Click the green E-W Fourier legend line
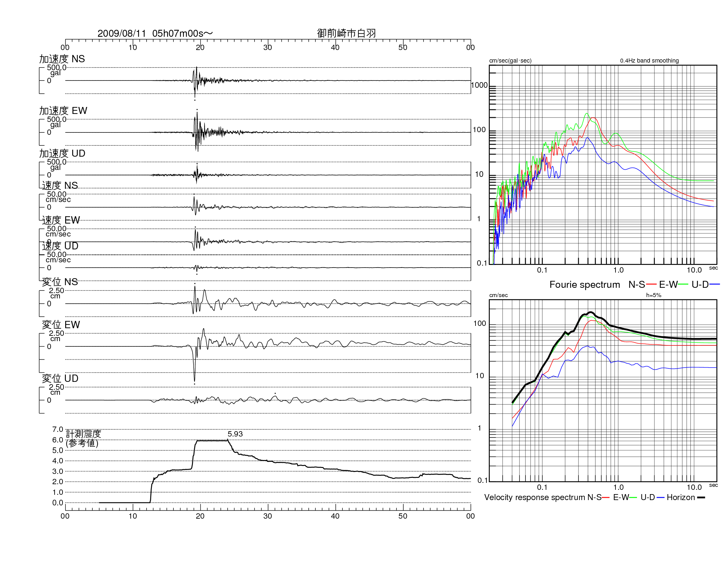 [x=683, y=284]
